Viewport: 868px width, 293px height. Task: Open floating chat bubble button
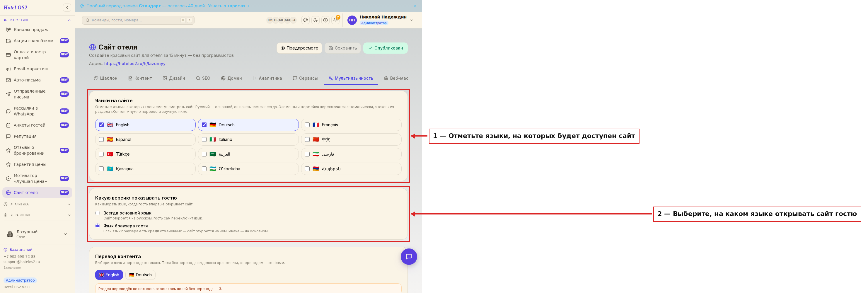(x=409, y=257)
